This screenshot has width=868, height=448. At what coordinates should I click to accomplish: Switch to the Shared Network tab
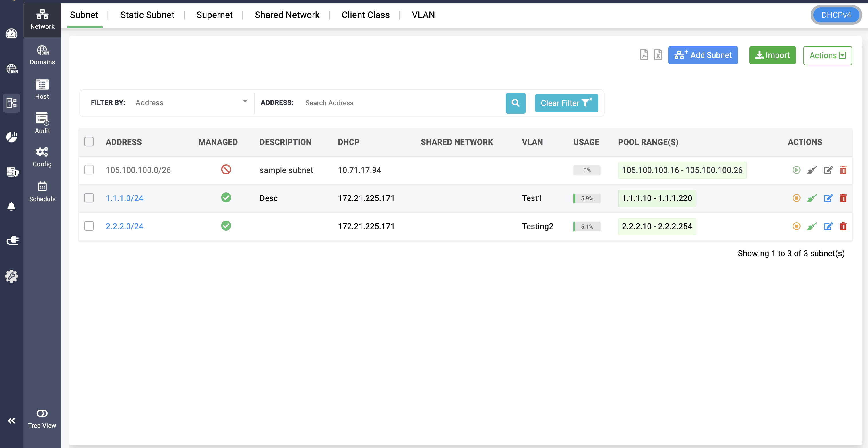click(287, 15)
